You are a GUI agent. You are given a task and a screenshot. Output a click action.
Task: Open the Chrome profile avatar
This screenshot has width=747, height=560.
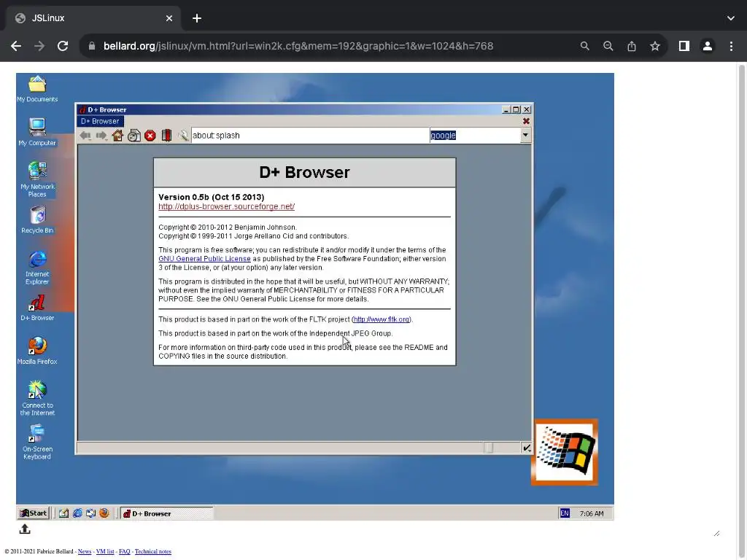point(708,46)
